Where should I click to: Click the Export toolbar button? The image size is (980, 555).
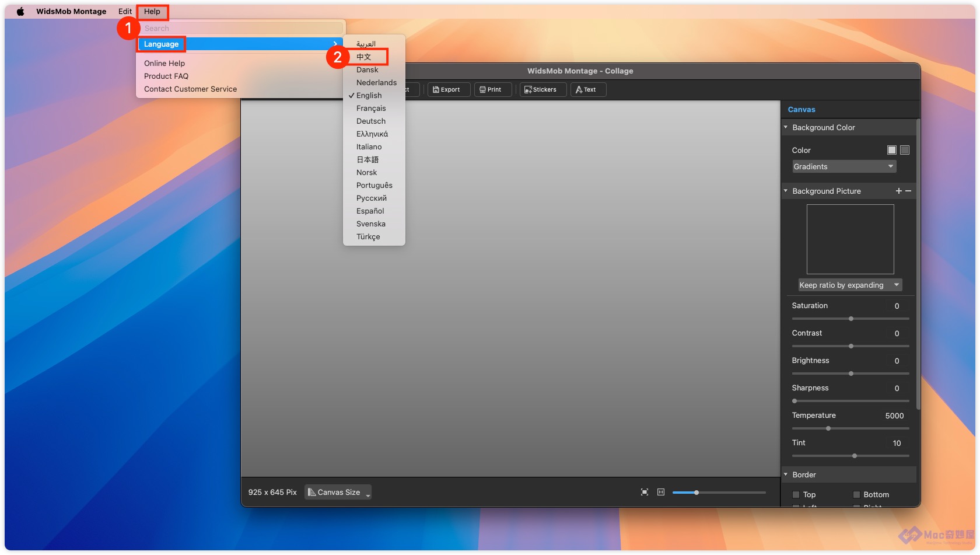tap(449, 89)
